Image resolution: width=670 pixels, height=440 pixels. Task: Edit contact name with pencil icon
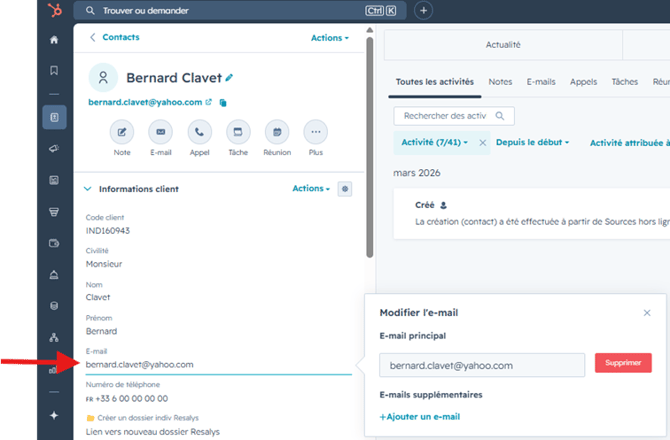point(229,77)
